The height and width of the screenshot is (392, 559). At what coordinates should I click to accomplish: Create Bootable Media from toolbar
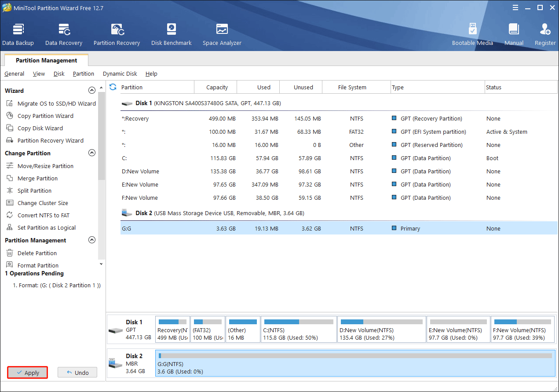click(472, 34)
